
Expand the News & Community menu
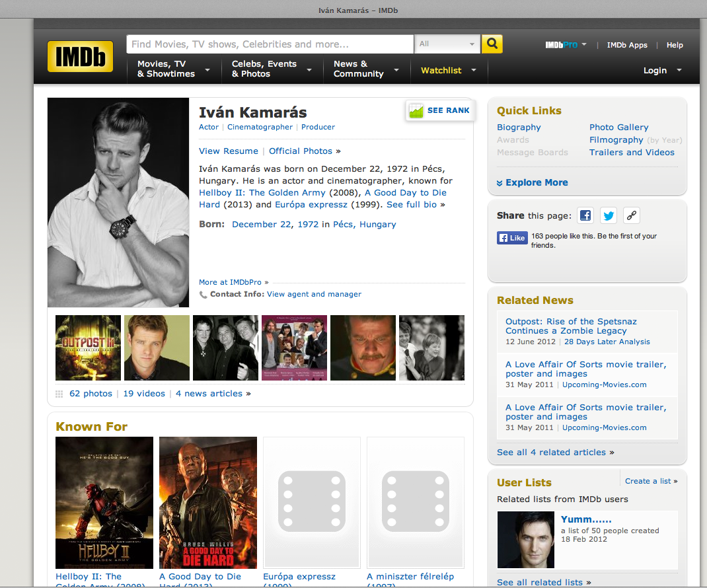tap(366, 69)
